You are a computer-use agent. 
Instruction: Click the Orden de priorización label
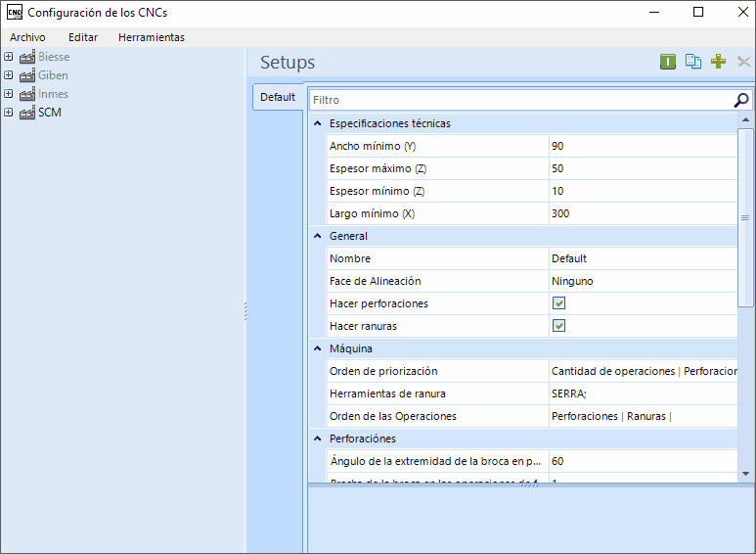pyautogui.click(x=383, y=371)
